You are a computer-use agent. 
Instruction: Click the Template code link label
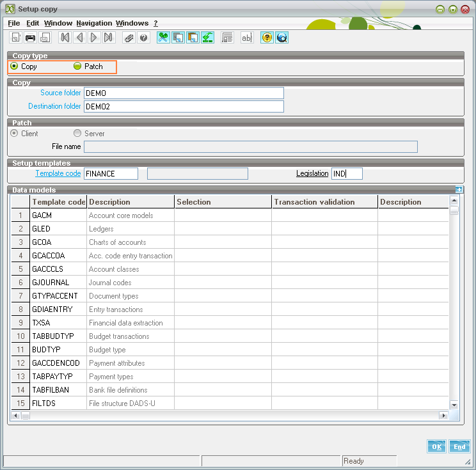58,173
